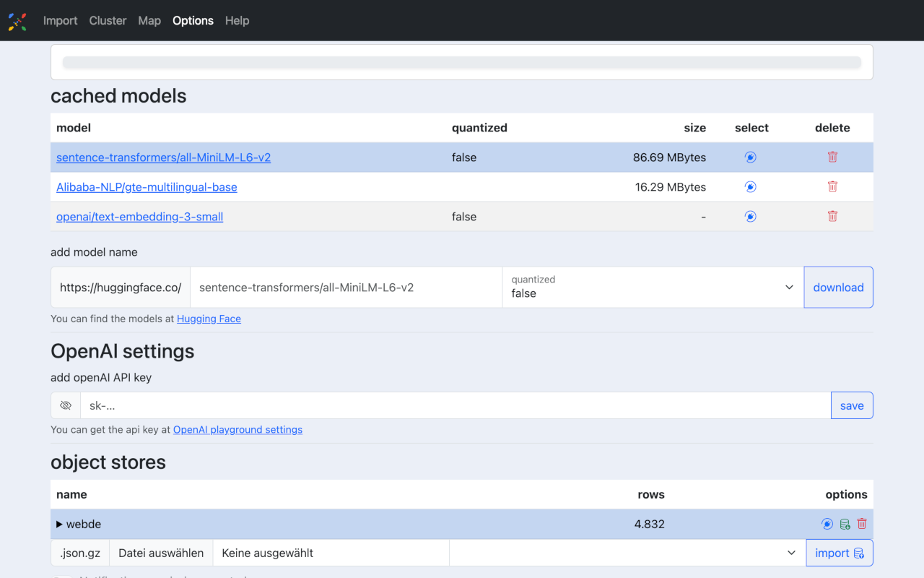Open sentence-transformers/all-MiniLM-L6-v2 link

pos(163,157)
